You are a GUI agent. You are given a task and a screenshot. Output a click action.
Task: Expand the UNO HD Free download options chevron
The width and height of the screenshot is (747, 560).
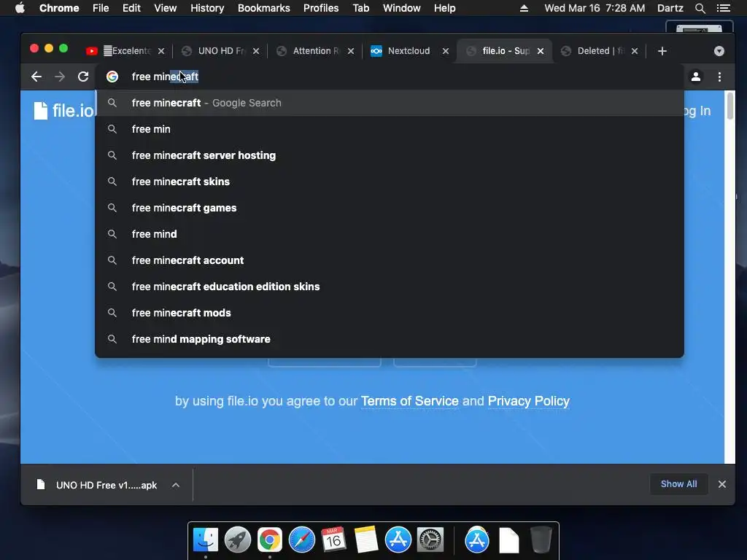pyautogui.click(x=176, y=485)
